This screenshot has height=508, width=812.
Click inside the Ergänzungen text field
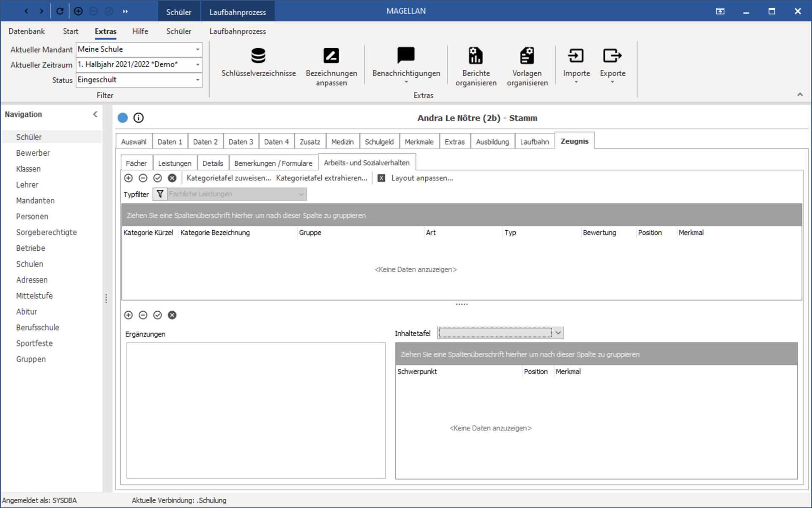click(x=256, y=410)
